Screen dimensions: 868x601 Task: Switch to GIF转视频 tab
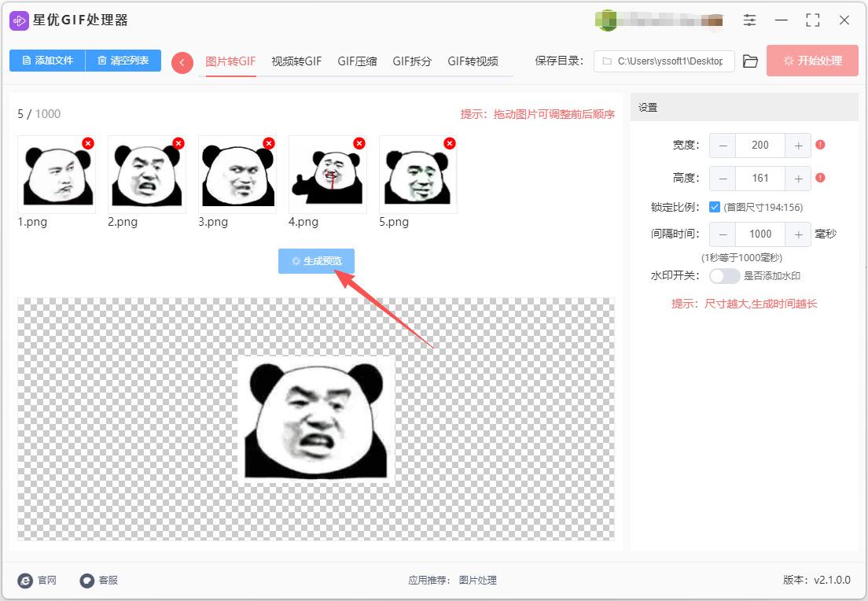pyautogui.click(x=473, y=61)
